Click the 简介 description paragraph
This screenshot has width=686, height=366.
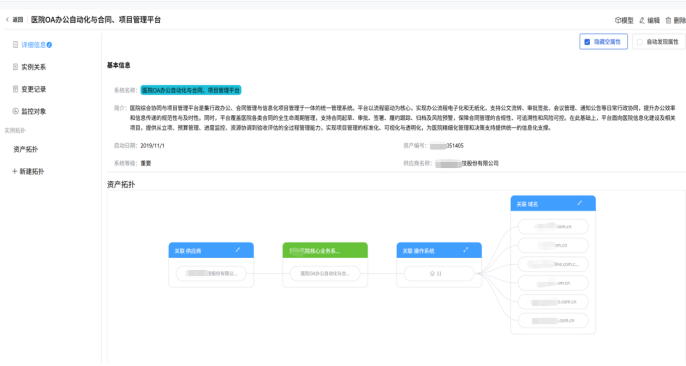[x=402, y=118]
